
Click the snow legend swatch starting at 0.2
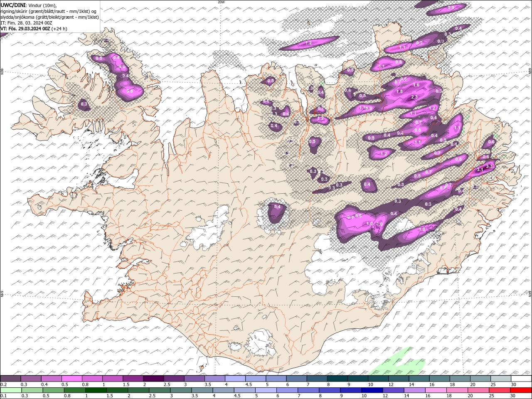pos(11,379)
